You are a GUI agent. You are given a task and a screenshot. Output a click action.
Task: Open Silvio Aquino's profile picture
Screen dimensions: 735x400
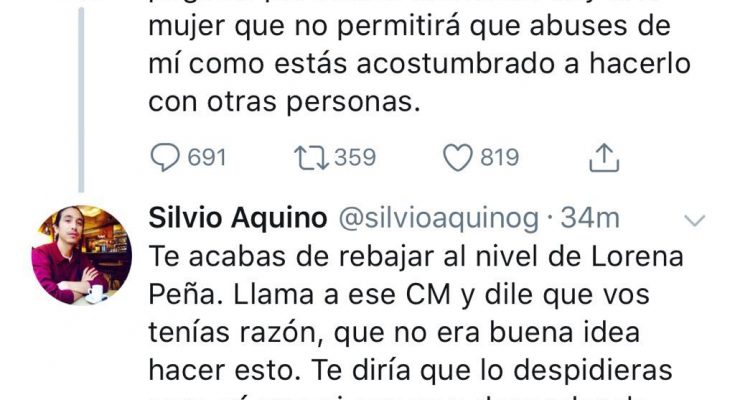click(x=82, y=255)
